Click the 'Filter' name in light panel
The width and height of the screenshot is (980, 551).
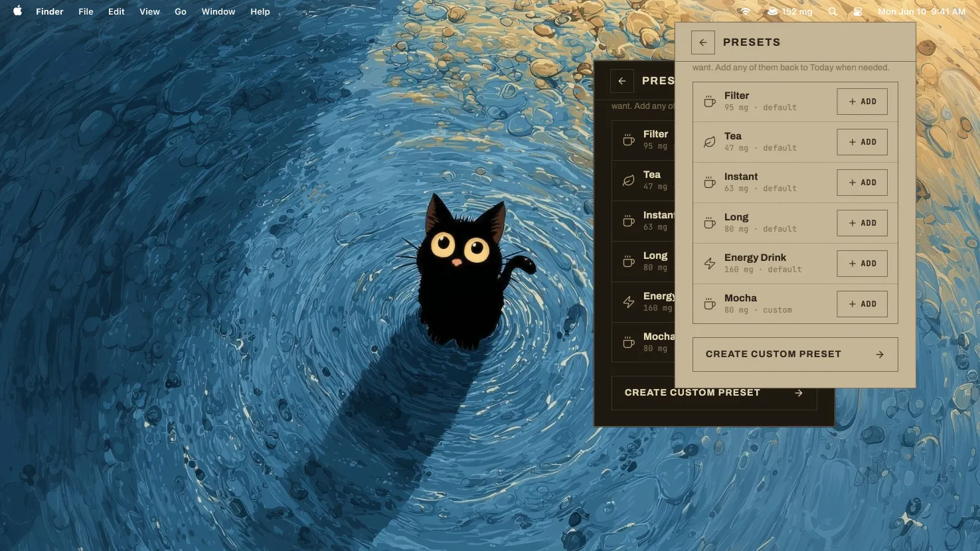point(736,96)
